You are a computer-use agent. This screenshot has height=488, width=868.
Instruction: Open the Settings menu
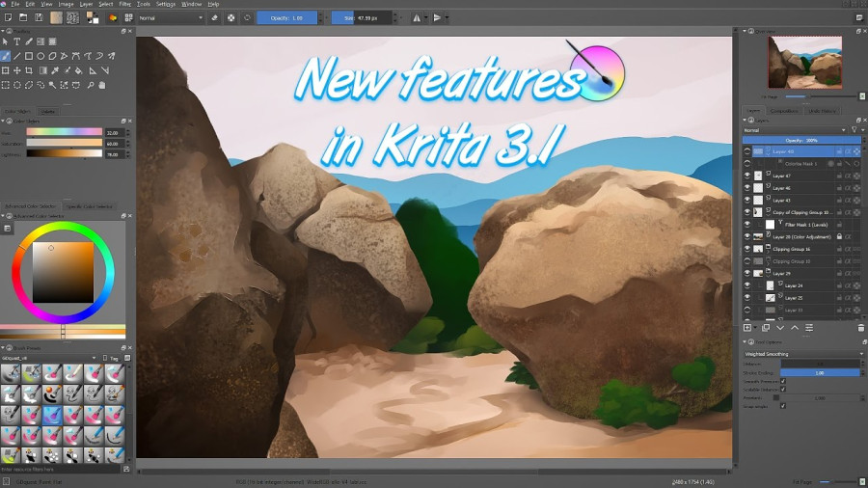(x=166, y=4)
